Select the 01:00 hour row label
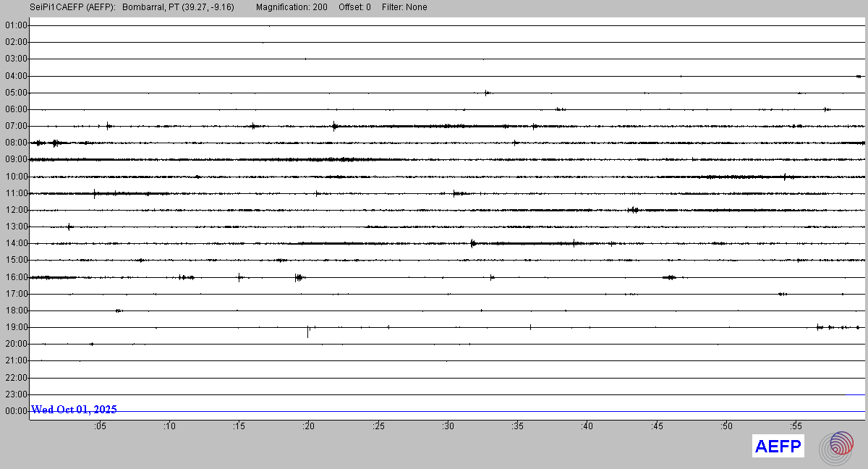 coord(15,25)
